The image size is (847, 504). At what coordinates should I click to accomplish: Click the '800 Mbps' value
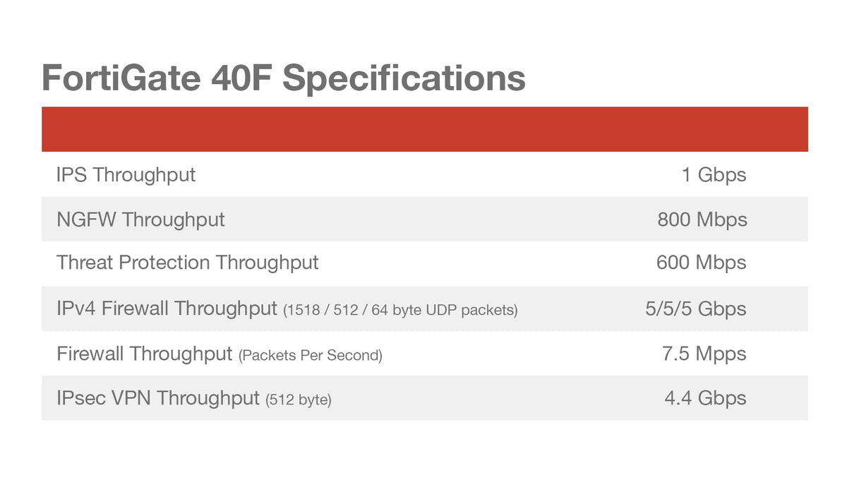coord(702,220)
